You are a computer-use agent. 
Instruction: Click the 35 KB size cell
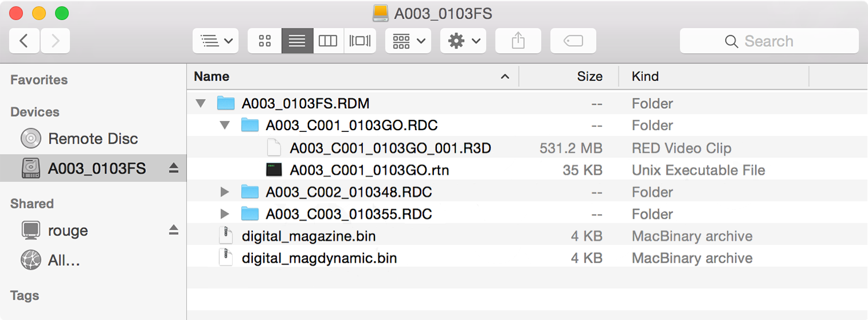pyautogui.click(x=583, y=170)
